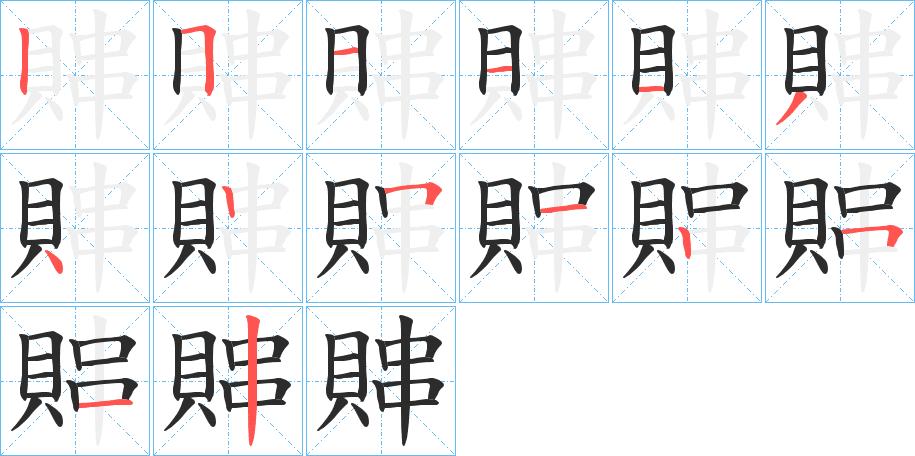Open the stroke step 6 panel
915x456 pixels.
pyautogui.click(x=840, y=75)
